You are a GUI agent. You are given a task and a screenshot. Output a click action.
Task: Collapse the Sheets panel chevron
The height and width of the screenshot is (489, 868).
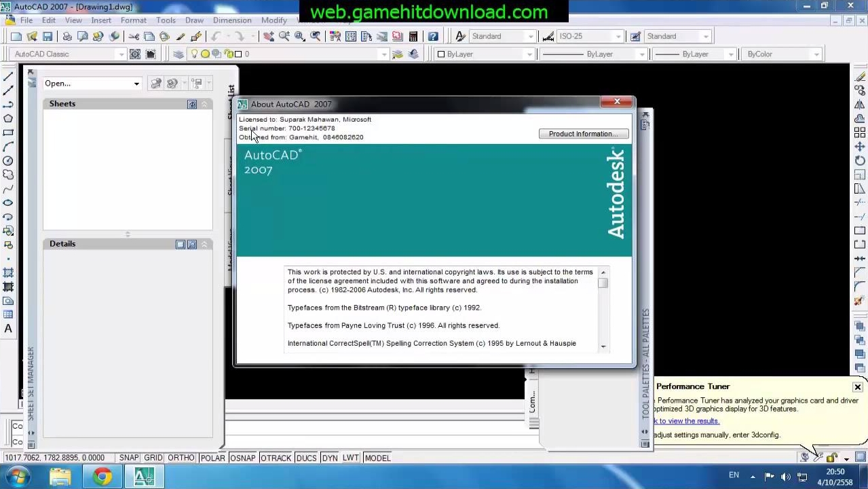(204, 104)
